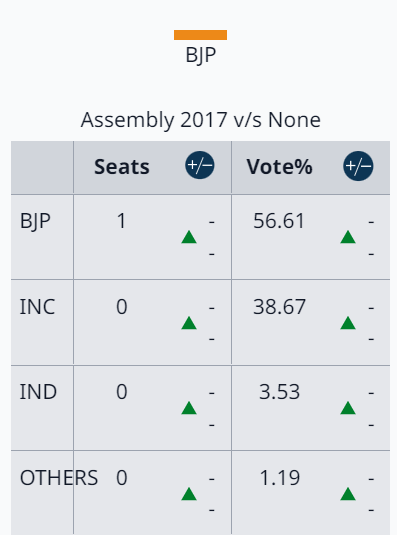Toggle the Vote% +/- change button

(358, 165)
